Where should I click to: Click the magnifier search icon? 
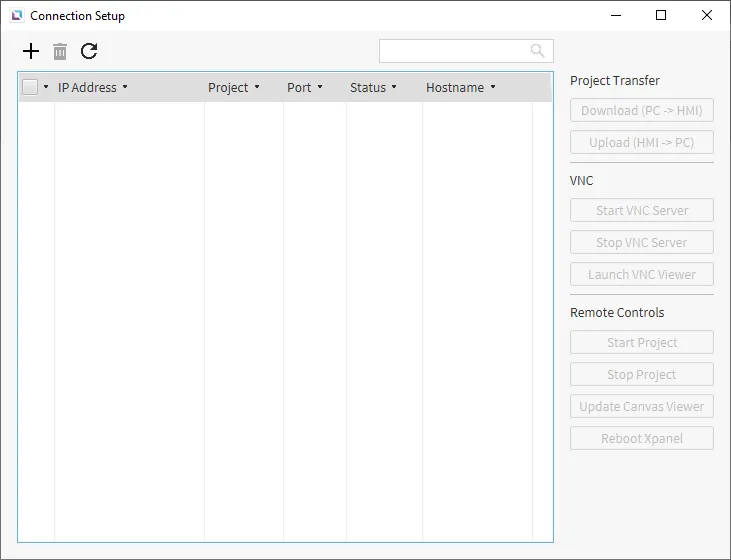click(538, 51)
